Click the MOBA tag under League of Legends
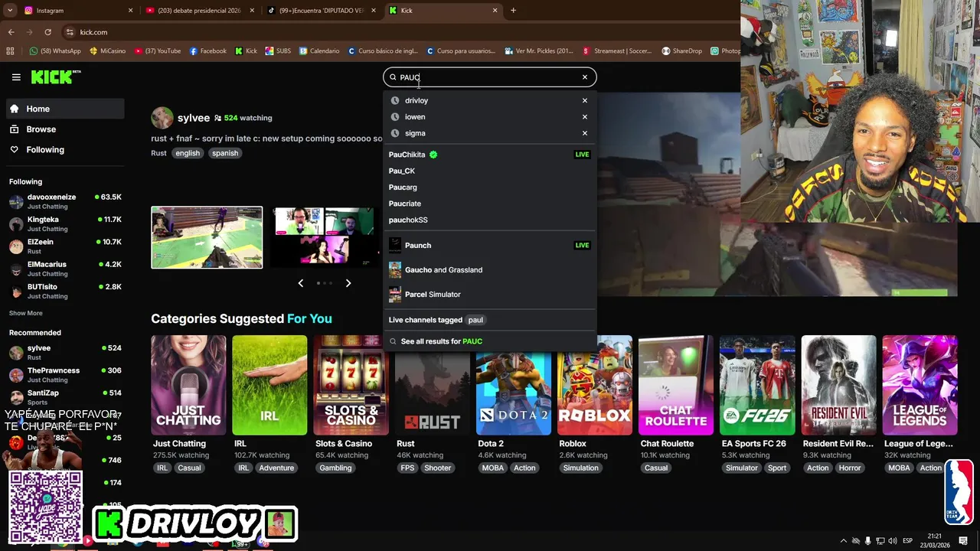The image size is (980, 551). [x=899, y=468]
